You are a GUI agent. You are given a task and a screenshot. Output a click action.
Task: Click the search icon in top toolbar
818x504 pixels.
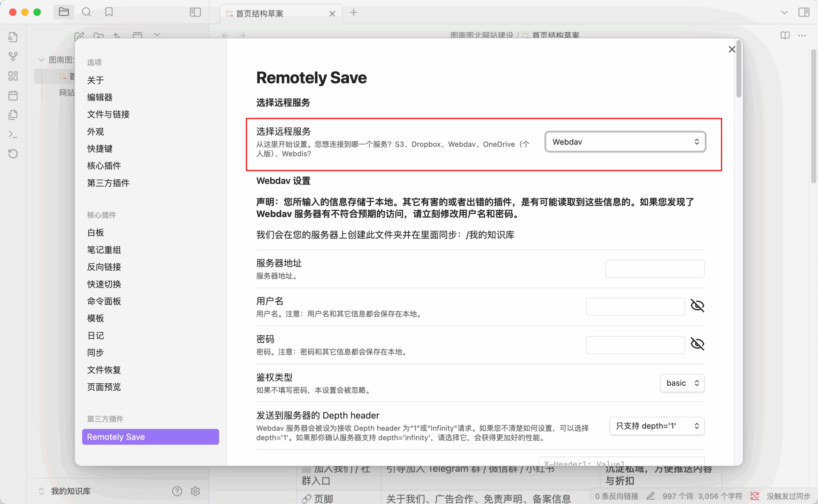pos(86,12)
